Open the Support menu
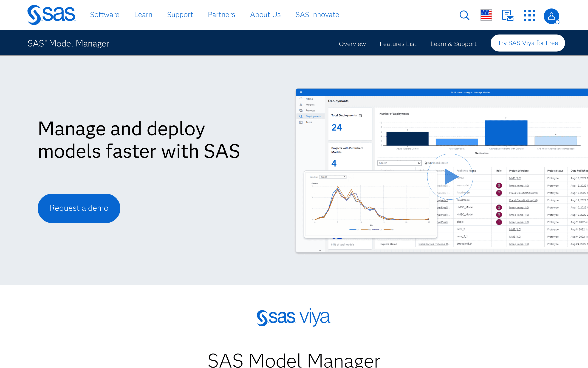This screenshot has height=368, width=588. click(180, 14)
